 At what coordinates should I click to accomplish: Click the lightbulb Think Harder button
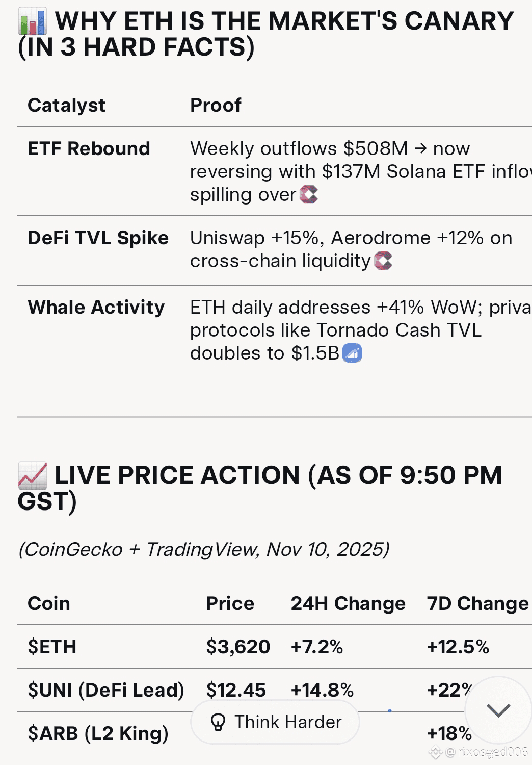[x=275, y=722]
